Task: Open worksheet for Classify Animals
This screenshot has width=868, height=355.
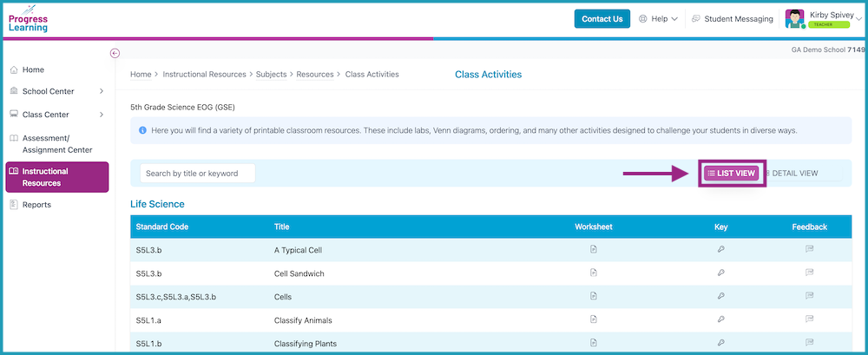Action: [594, 319]
